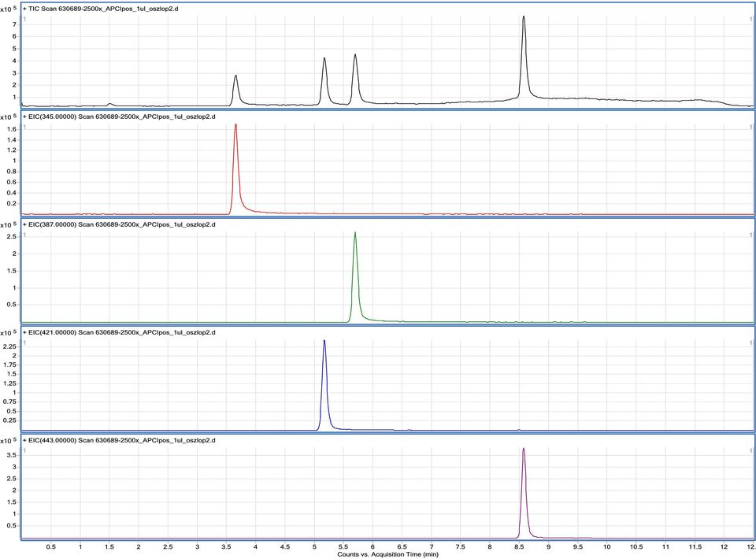The width and height of the screenshot is (756, 559).
Task: Click the 0.5 tick on the time axis
Action: (x=50, y=547)
